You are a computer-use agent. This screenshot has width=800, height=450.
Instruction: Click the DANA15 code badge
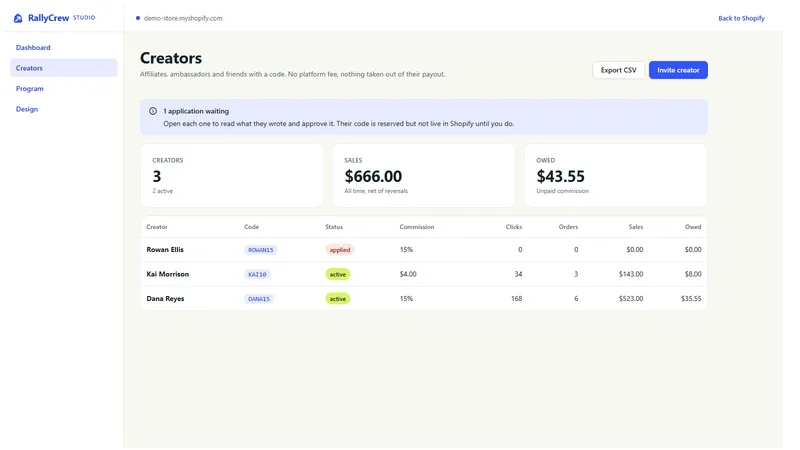(x=259, y=299)
